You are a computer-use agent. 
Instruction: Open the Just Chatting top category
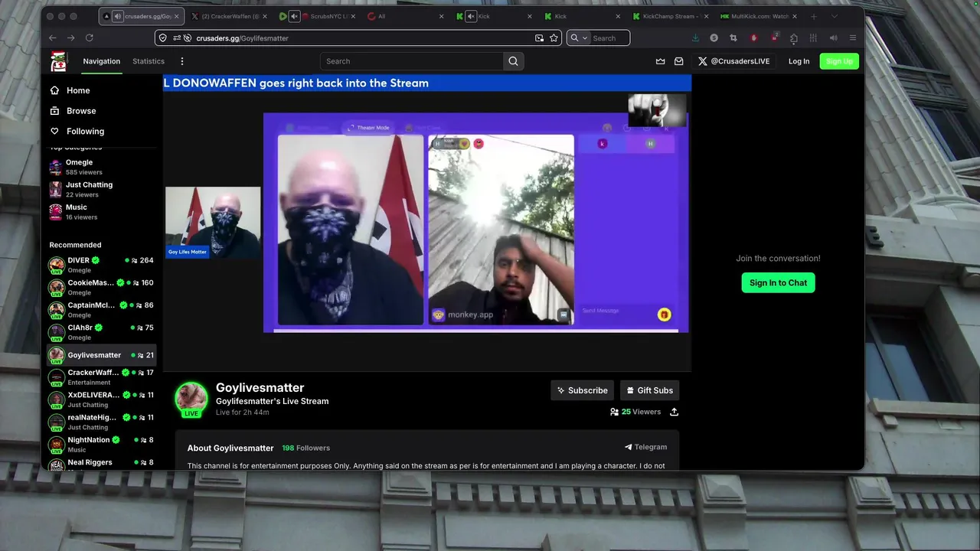[103, 189]
